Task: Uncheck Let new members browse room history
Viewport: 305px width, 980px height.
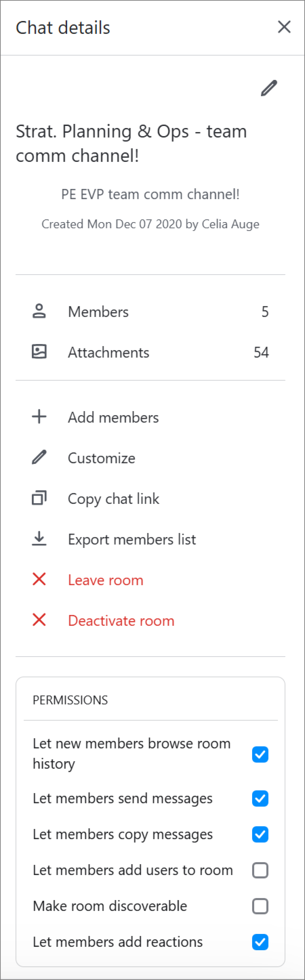Action: [x=260, y=754]
